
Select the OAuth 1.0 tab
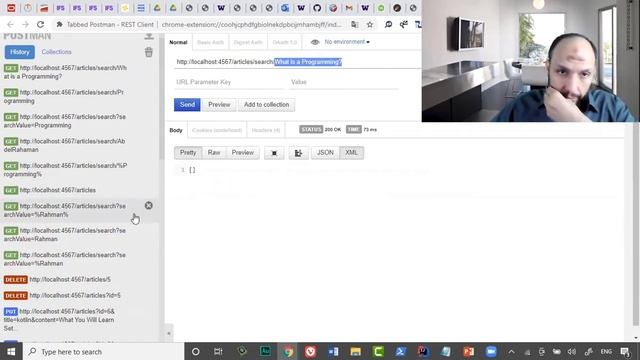click(x=284, y=42)
